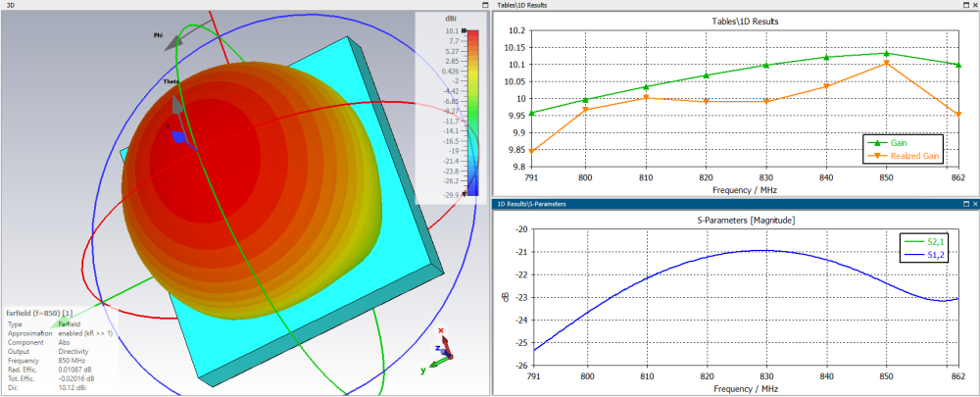Close the S-Parameters plot window
Screen dimensions: 980x397
click(x=975, y=204)
